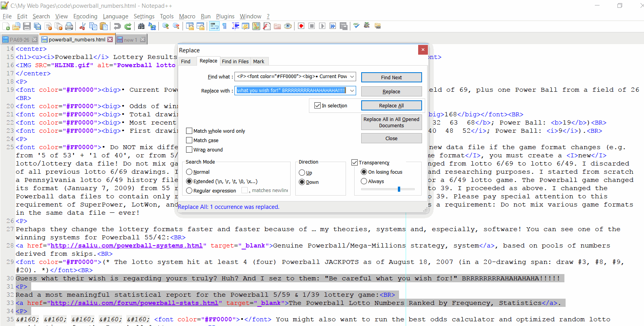Open the Search menu
The height and width of the screenshot is (326, 644).
41,16
